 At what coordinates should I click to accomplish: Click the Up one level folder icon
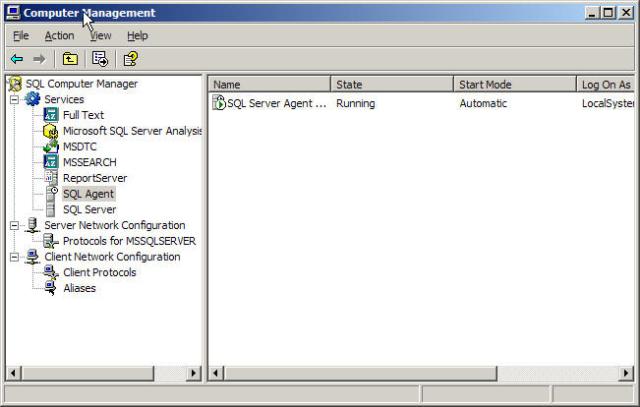[x=70, y=59]
